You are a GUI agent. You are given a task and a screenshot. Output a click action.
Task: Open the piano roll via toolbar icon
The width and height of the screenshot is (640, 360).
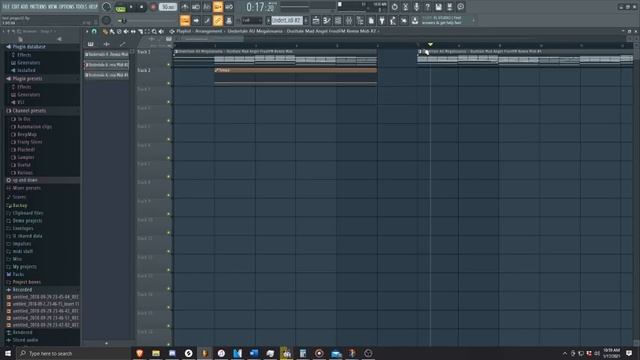[327, 20]
